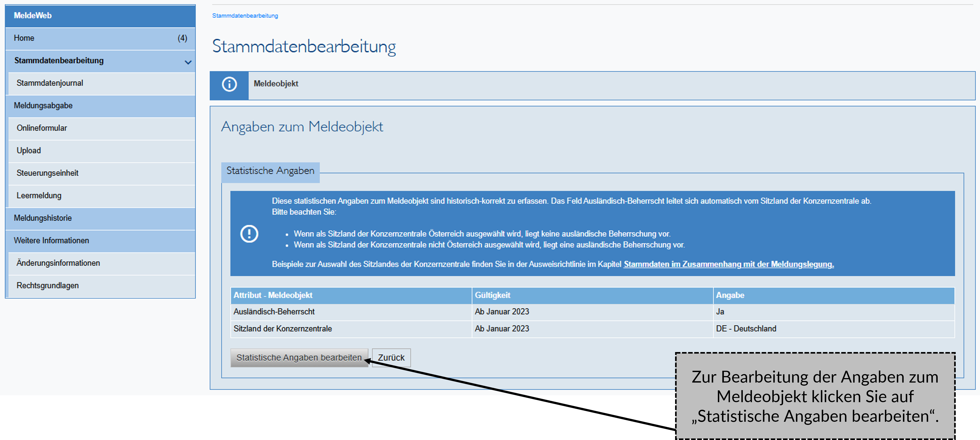Viewport: 980px width, 440px height.
Task: Open the Onlineformular section
Action: [x=42, y=128]
